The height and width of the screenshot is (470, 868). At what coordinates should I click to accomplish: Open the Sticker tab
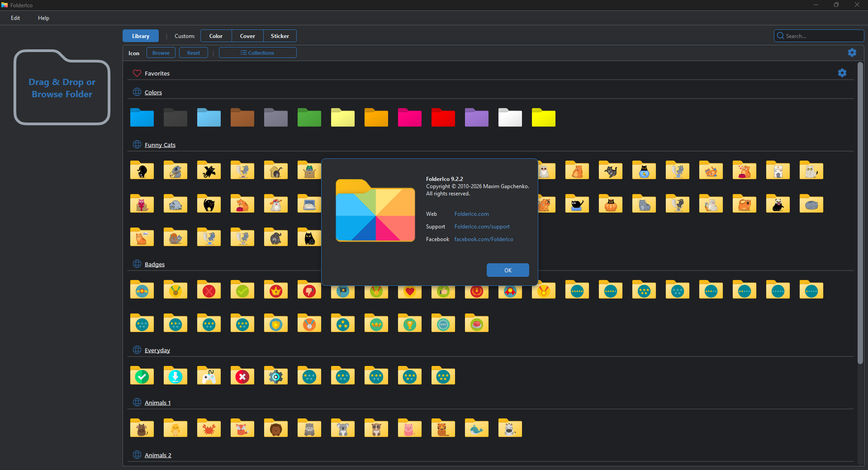pos(280,36)
